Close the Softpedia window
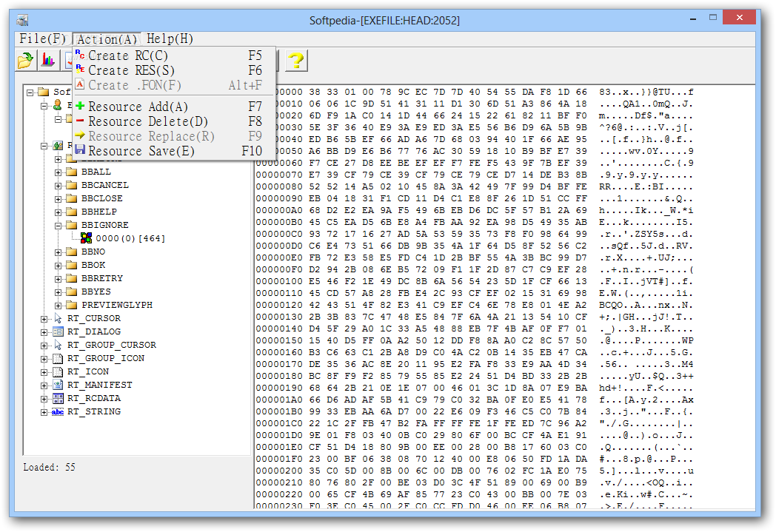The image size is (776, 532). (740, 17)
